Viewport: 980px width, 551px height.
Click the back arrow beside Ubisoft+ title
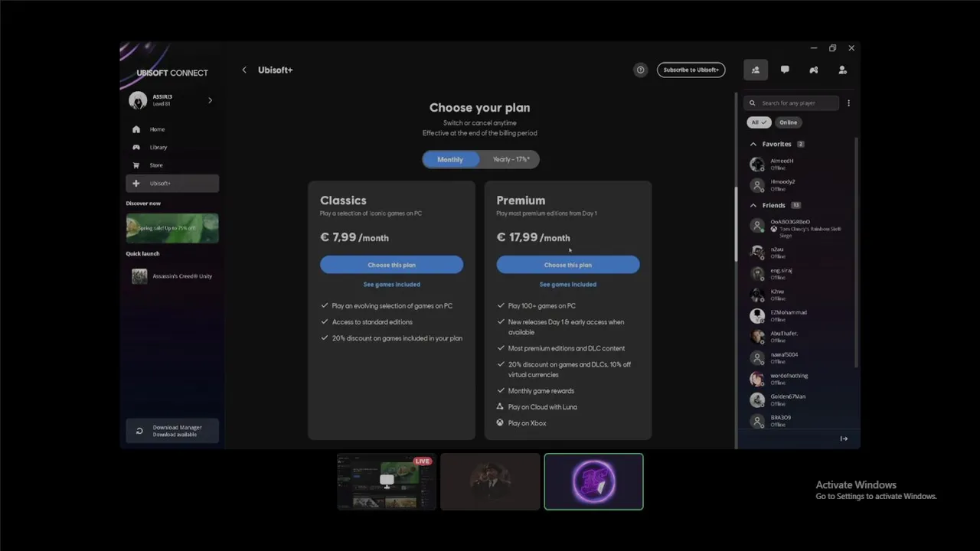point(244,70)
